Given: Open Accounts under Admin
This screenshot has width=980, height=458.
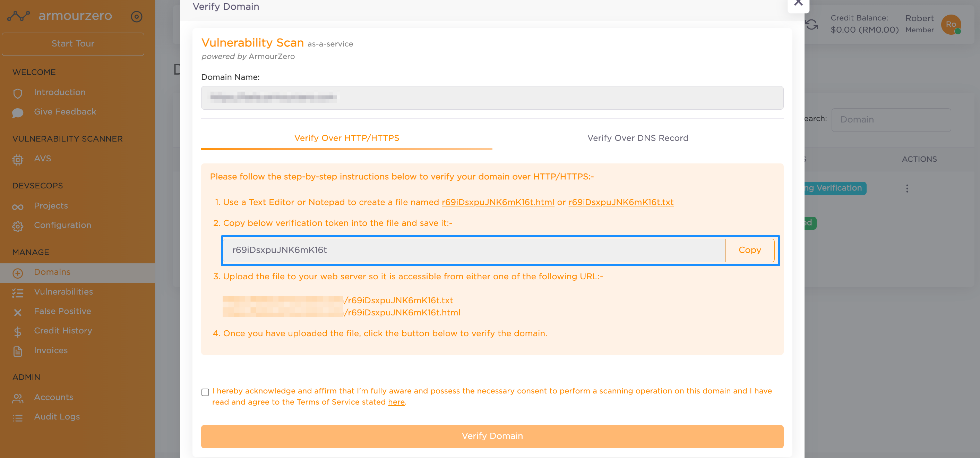Looking at the screenshot, I should 54,397.
